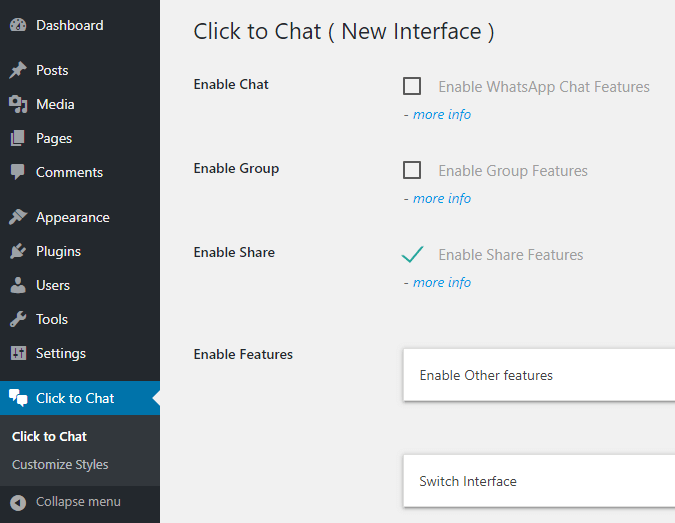675x523 pixels.
Task: Open more info link under Enable Chat
Action: (x=442, y=115)
